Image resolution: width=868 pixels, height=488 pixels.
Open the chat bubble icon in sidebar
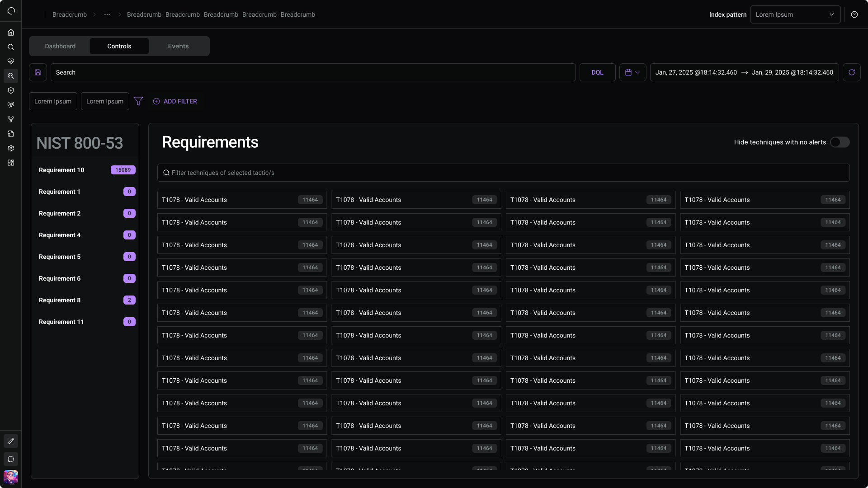point(11,459)
